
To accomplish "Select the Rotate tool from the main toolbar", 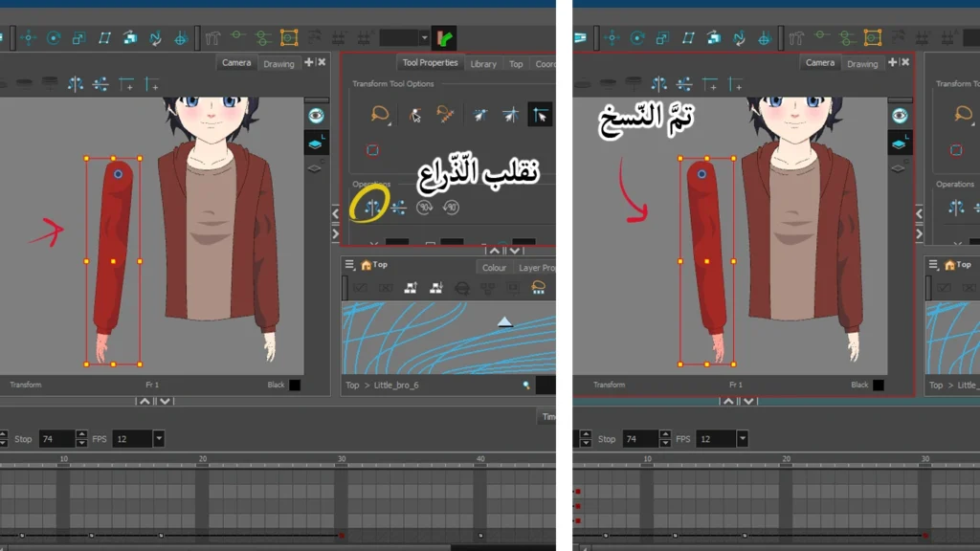I will (x=55, y=39).
